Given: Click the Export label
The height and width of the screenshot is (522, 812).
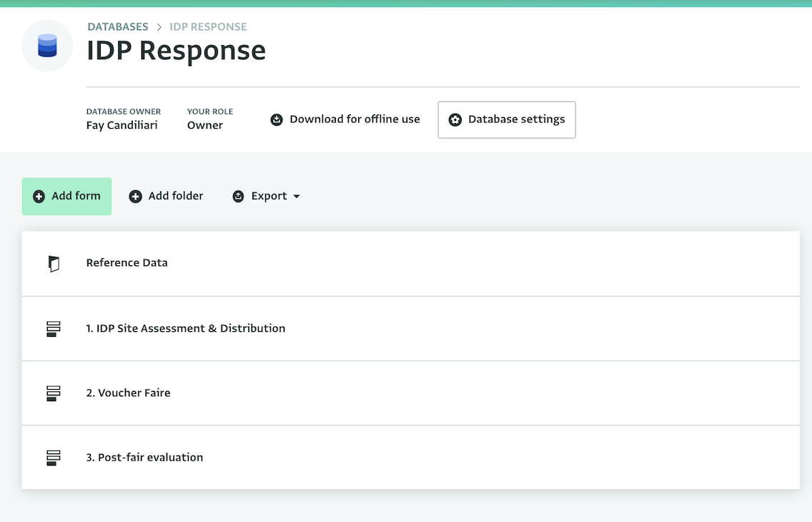Looking at the screenshot, I should point(269,196).
